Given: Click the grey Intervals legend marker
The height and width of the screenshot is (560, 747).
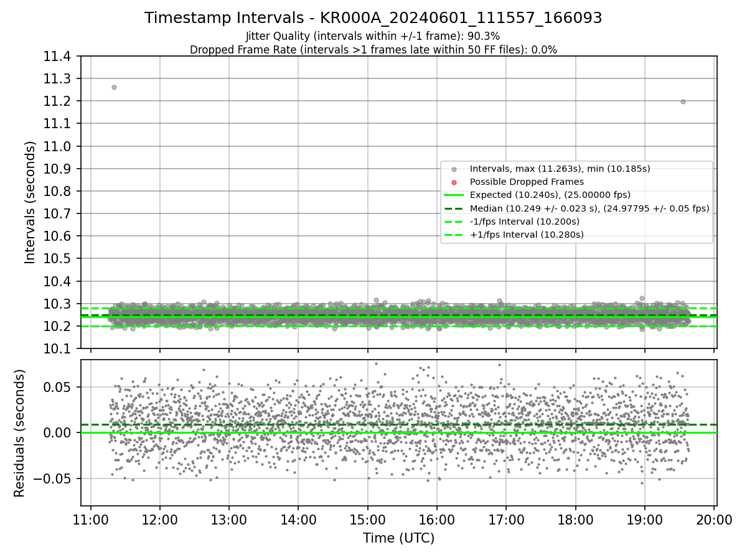Looking at the screenshot, I should pos(454,169).
